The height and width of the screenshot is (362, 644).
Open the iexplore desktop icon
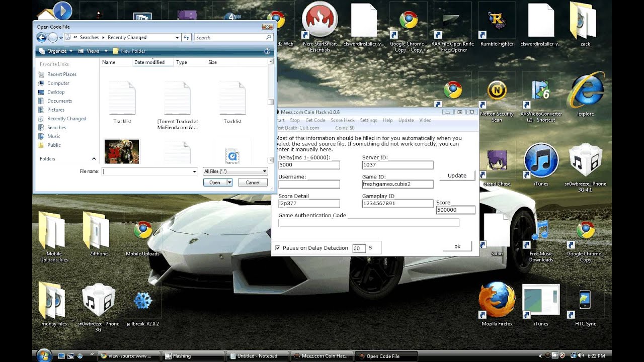point(585,94)
